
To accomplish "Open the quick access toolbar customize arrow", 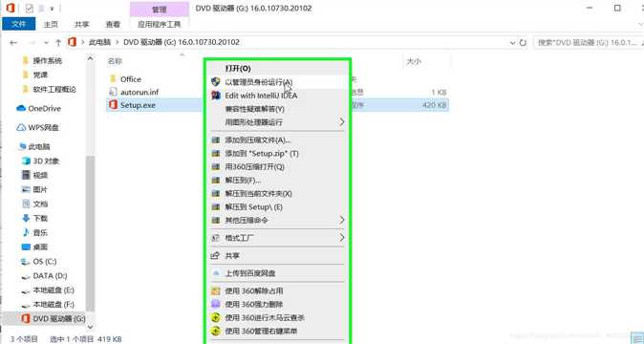I will [53, 9].
